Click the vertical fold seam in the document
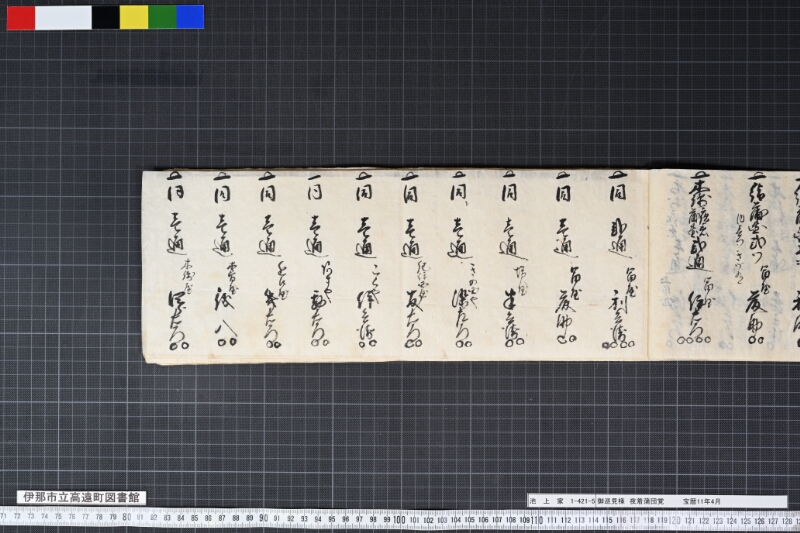800x533 pixels. (648, 265)
